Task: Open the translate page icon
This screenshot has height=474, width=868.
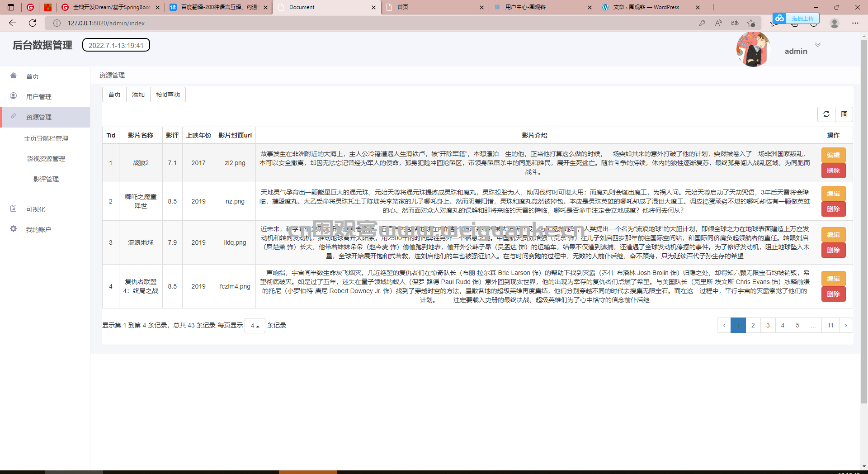Action: (735, 23)
